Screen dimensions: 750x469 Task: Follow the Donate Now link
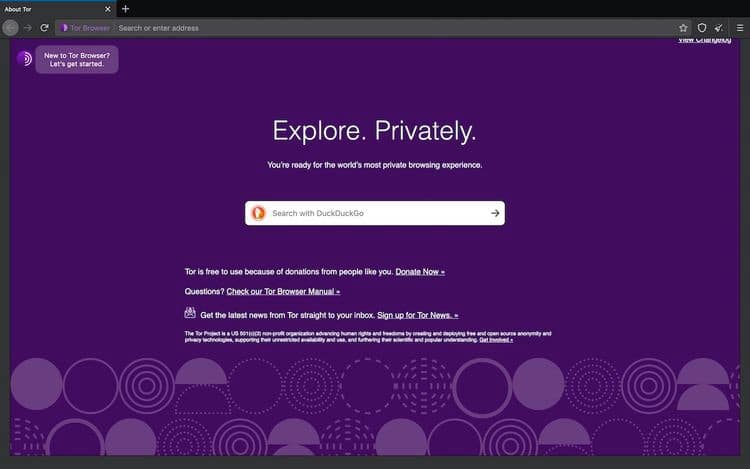click(x=420, y=272)
